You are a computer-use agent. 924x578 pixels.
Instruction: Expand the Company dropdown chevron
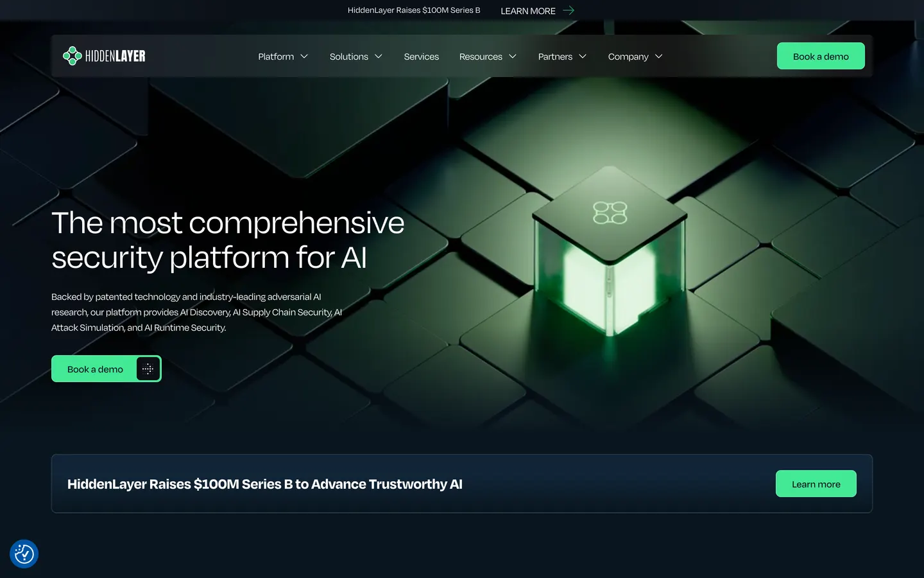(658, 57)
